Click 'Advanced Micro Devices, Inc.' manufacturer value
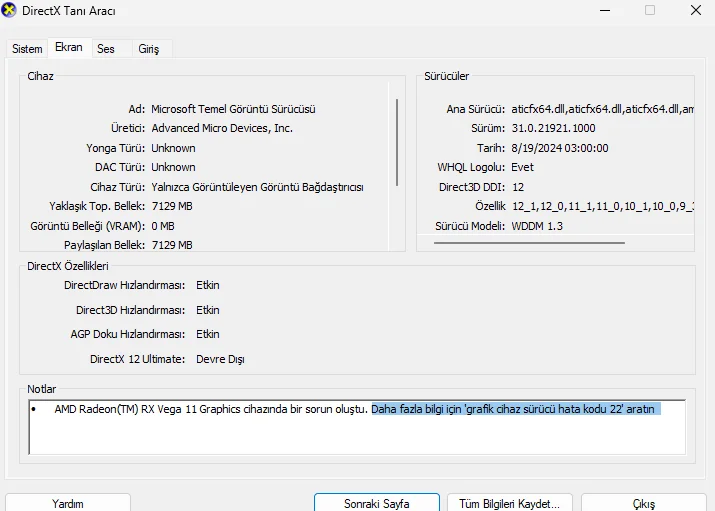Viewport: 715px width, 511px height. [222, 129]
